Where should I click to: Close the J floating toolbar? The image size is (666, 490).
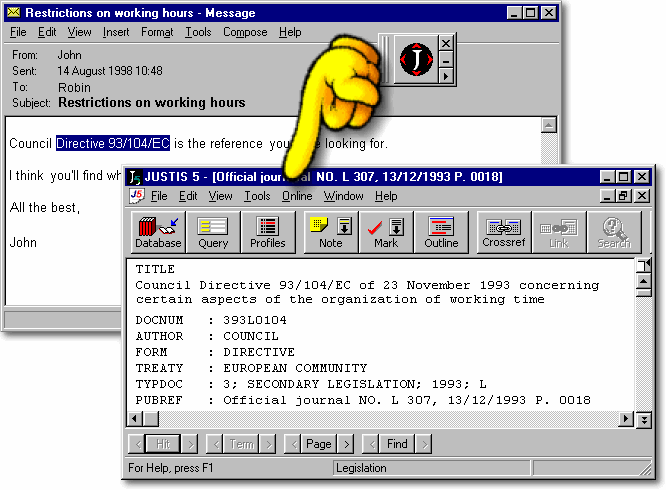point(446,43)
